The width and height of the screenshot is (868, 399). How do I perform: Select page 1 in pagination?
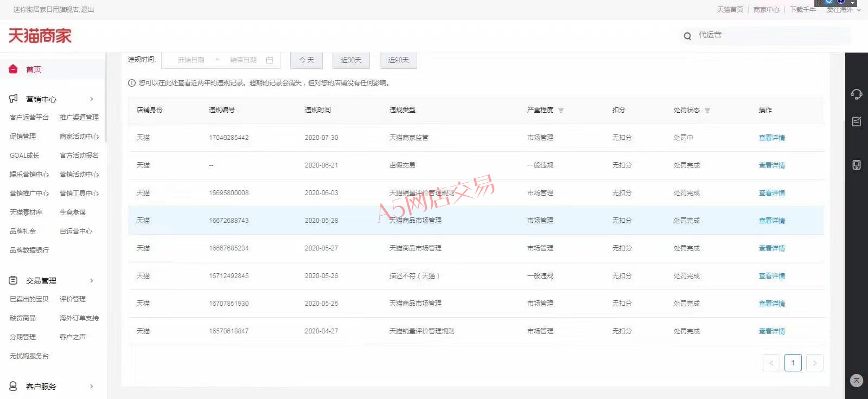coord(793,363)
